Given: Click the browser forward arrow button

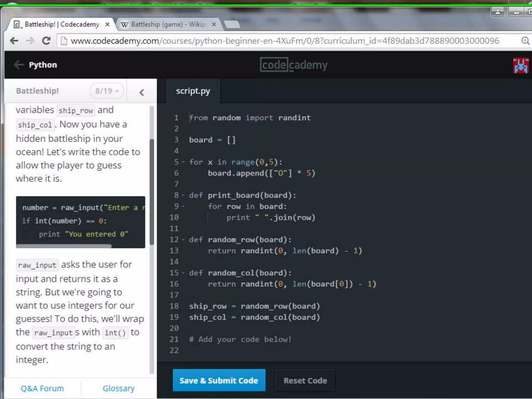Looking at the screenshot, I should click(x=30, y=41).
